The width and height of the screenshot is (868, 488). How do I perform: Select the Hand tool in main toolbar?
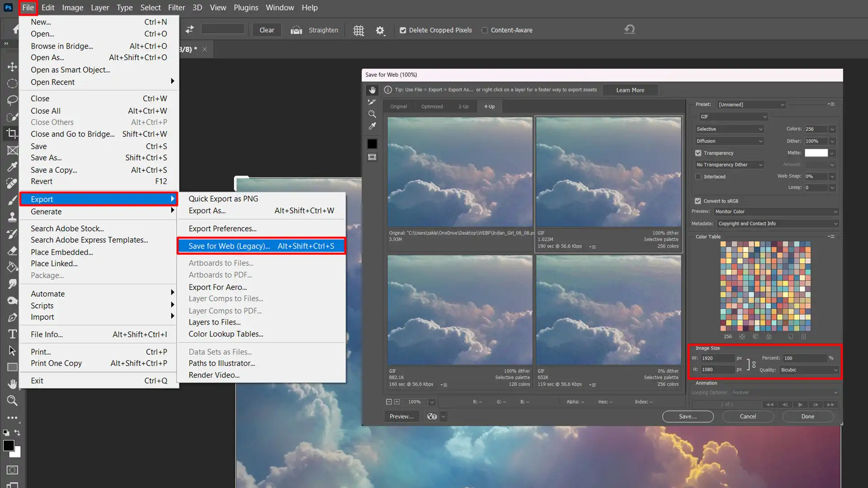(12, 384)
